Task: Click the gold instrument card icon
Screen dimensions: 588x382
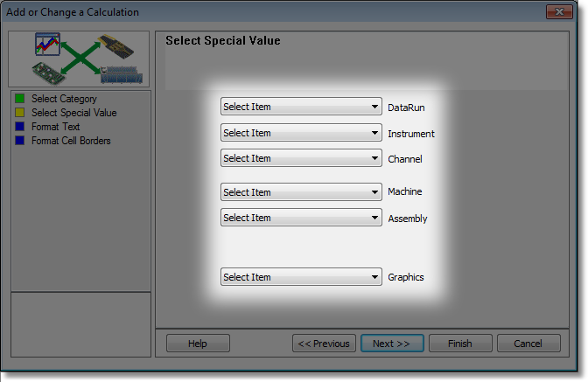Action: click(115, 46)
